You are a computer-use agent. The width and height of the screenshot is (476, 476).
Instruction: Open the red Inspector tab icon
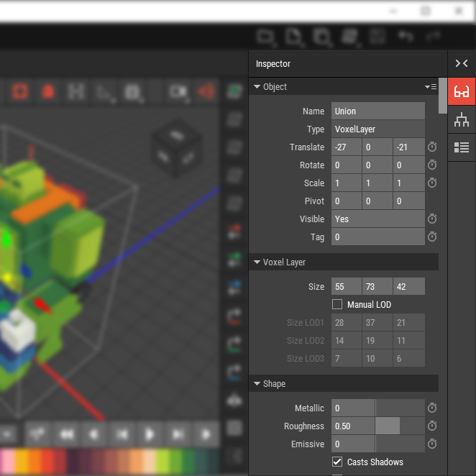[462, 92]
